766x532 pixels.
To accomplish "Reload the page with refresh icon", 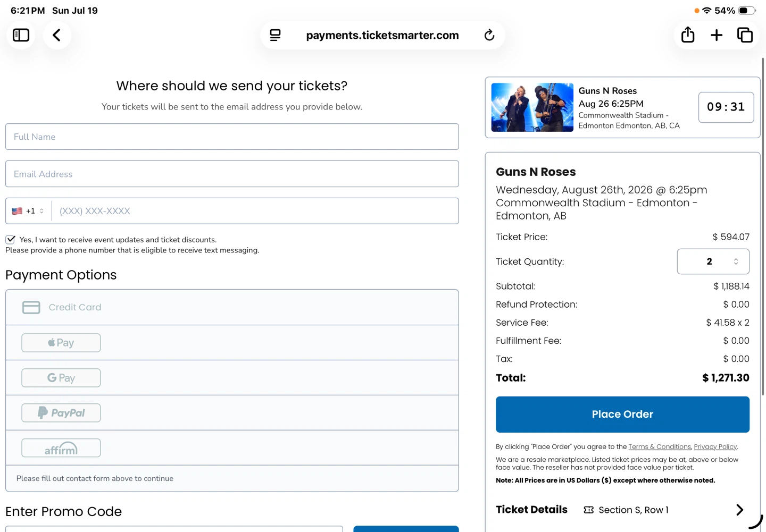I will tap(489, 35).
